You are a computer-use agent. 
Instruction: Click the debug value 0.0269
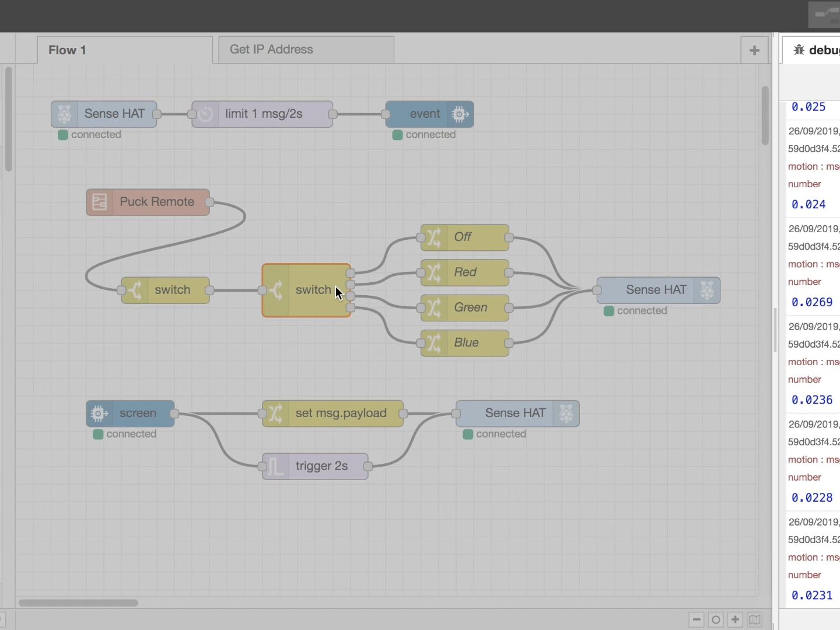click(x=812, y=302)
